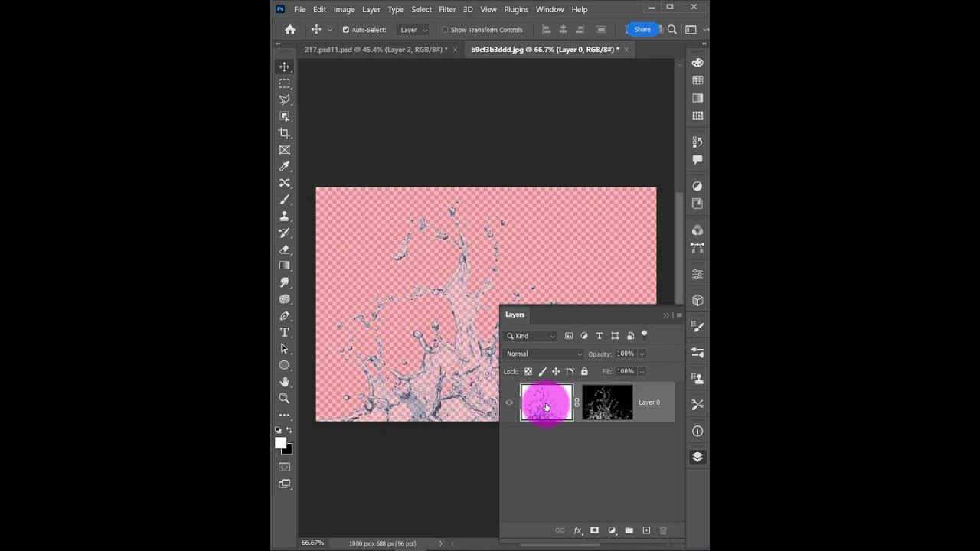The height and width of the screenshot is (551, 980).
Task: Toggle Lock image pixels brush icon
Action: point(542,372)
